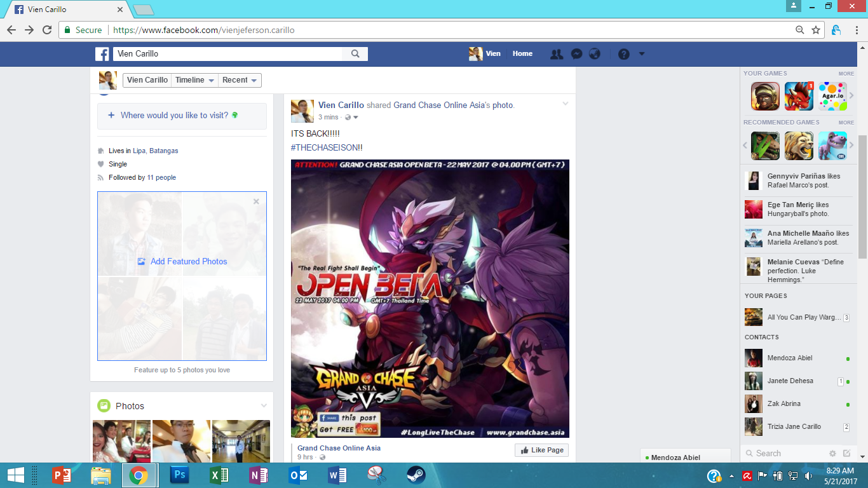Launch the red dragon game icon
The image size is (868, 488).
coord(799,96)
